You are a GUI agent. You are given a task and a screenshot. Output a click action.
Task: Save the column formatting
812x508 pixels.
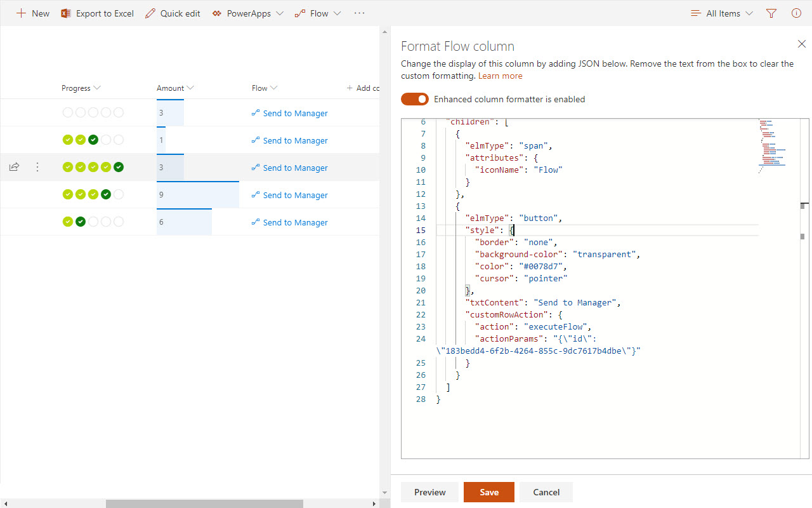(x=489, y=492)
